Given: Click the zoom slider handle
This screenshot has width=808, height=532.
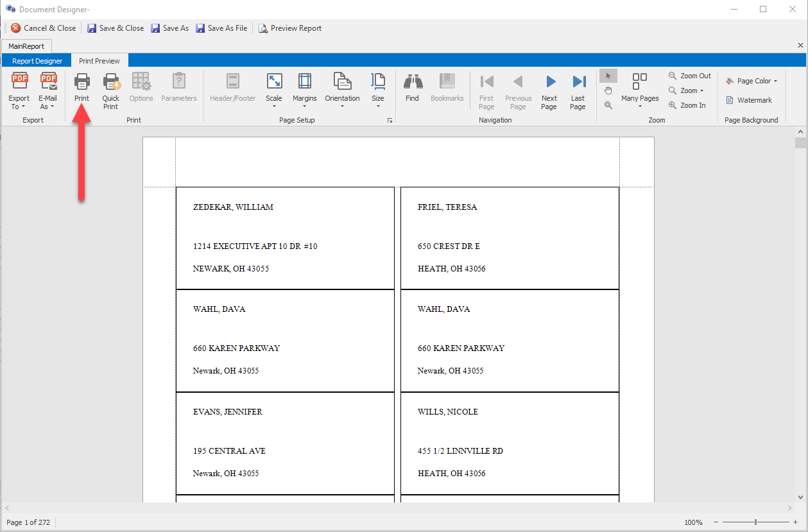Looking at the screenshot, I should click(x=756, y=522).
